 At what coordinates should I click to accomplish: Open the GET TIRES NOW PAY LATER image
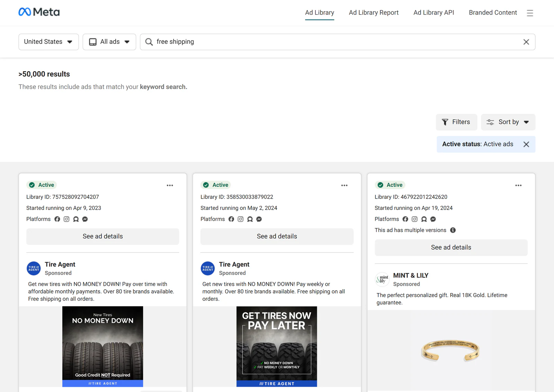click(x=277, y=347)
